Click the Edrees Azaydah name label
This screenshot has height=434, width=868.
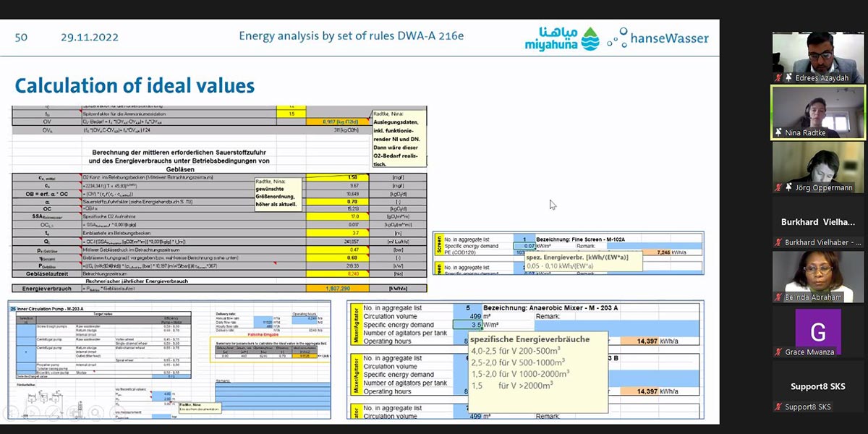coord(822,77)
